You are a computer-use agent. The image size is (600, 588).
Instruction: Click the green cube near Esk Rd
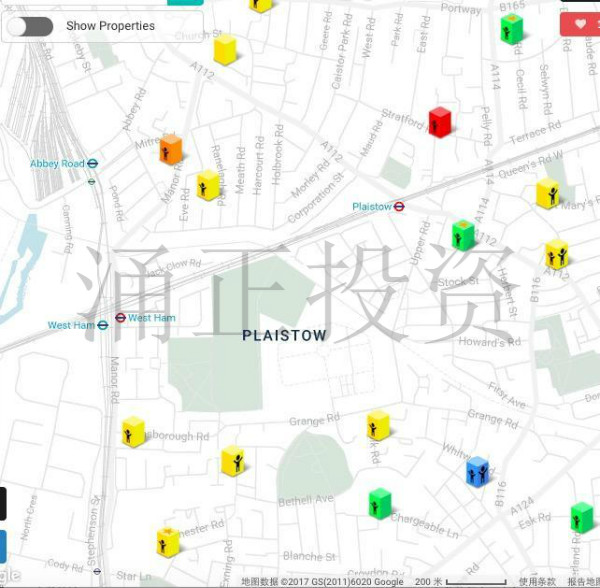click(x=582, y=518)
